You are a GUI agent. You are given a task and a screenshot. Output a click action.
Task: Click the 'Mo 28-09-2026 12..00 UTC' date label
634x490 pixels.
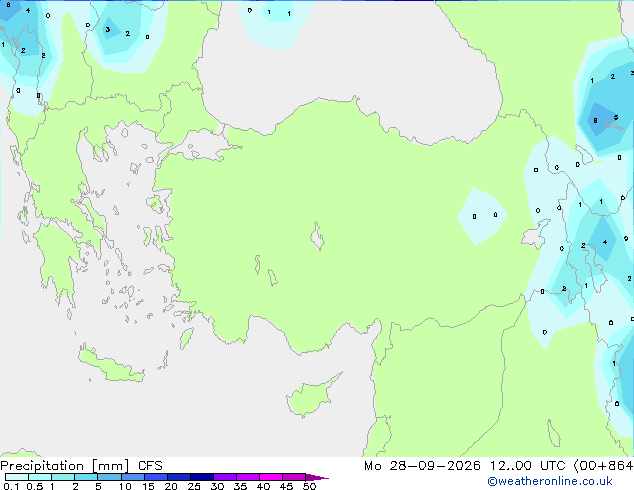[464, 466]
